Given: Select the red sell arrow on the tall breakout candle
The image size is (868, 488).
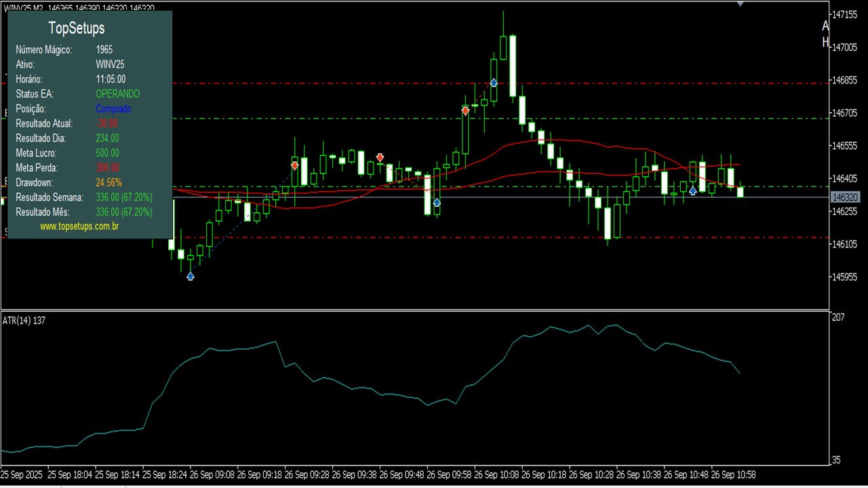Looking at the screenshot, I should 465,110.
